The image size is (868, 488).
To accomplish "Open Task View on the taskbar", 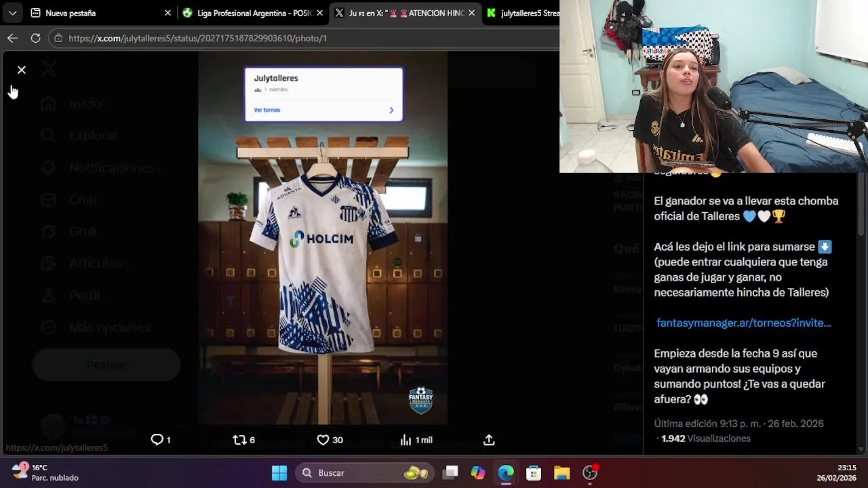I will tap(451, 473).
